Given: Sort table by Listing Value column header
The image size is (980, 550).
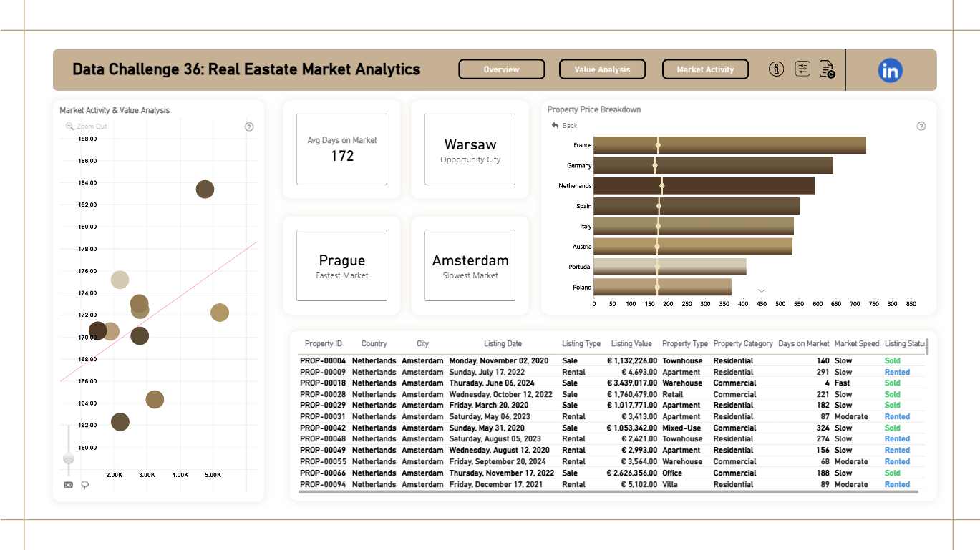Looking at the screenshot, I should [x=632, y=344].
